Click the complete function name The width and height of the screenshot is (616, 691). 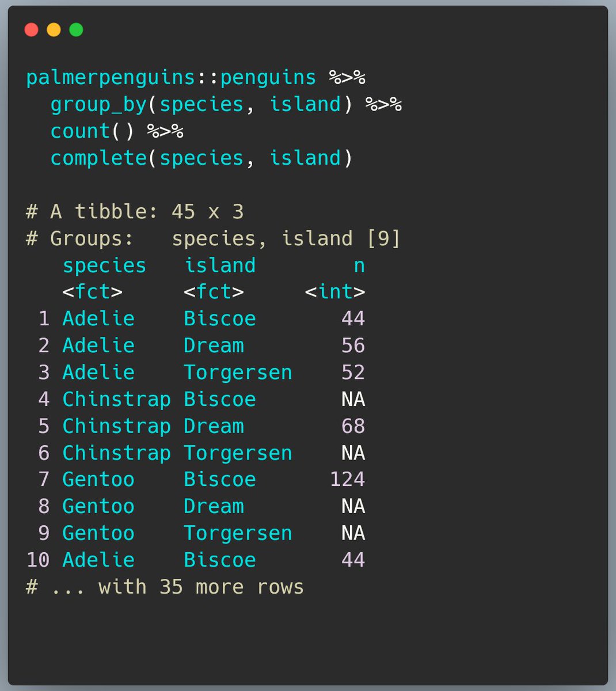(x=98, y=158)
